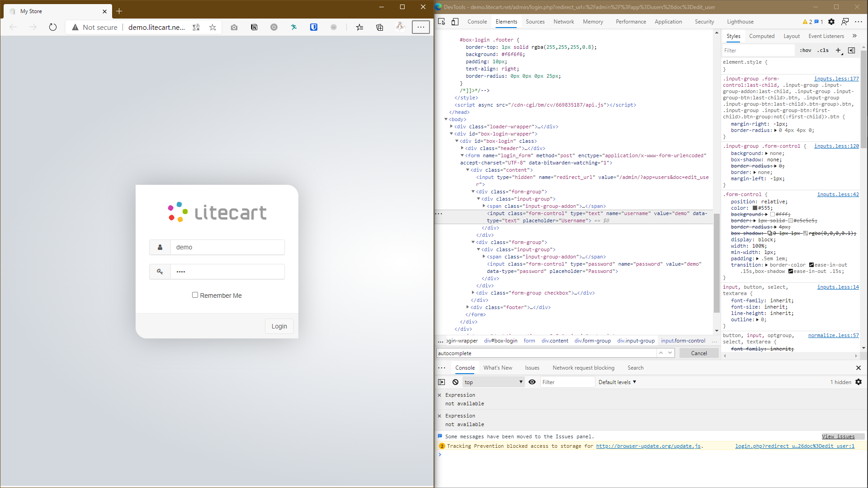Activate the inspect element picker in DevTools
This screenshot has height=488, width=868.
coord(442,22)
